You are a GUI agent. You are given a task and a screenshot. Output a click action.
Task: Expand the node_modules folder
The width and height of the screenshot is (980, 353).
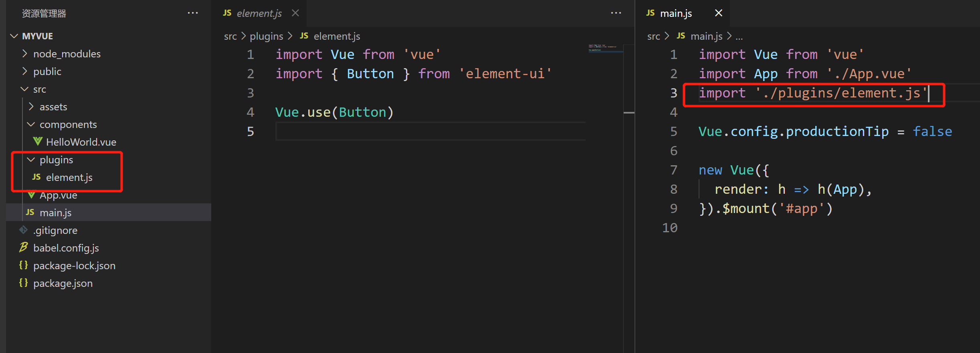25,54
